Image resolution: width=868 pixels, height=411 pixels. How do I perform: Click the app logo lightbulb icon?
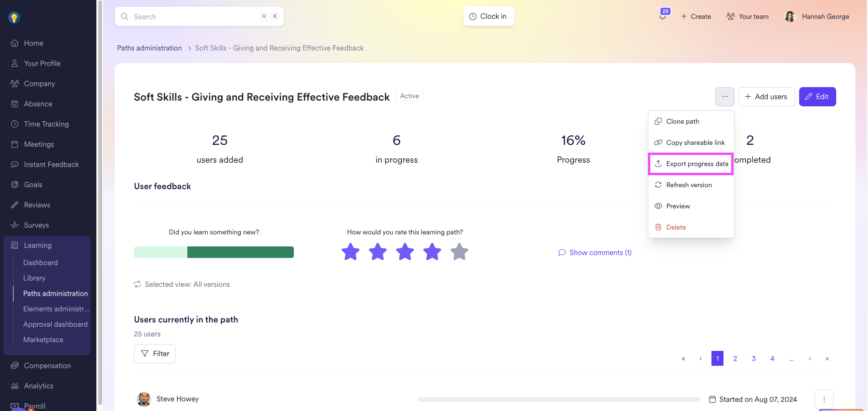click(x=14, y=18)
